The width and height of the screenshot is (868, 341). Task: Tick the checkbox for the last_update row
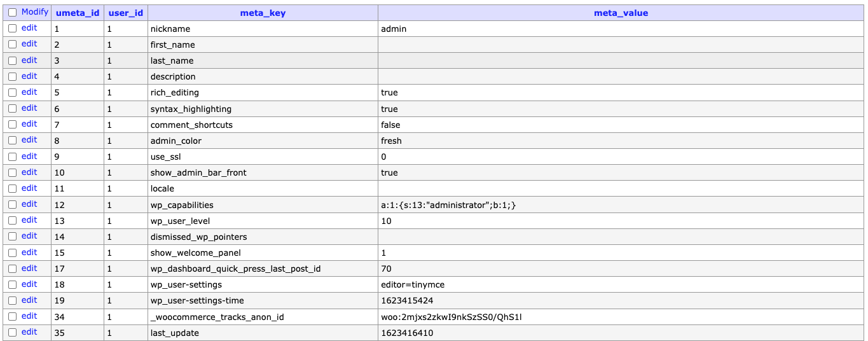click(12, 333)
